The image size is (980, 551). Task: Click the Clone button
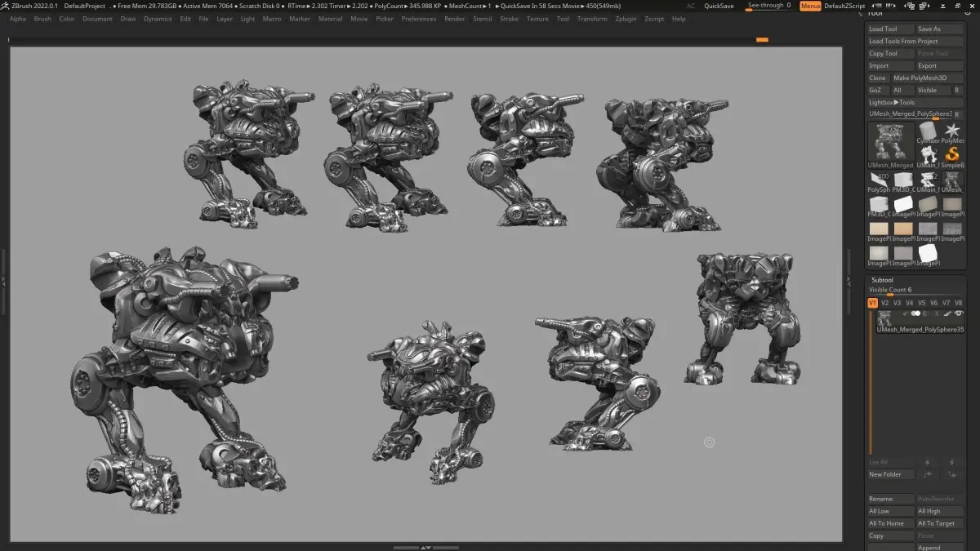click(x=879, y=78)
